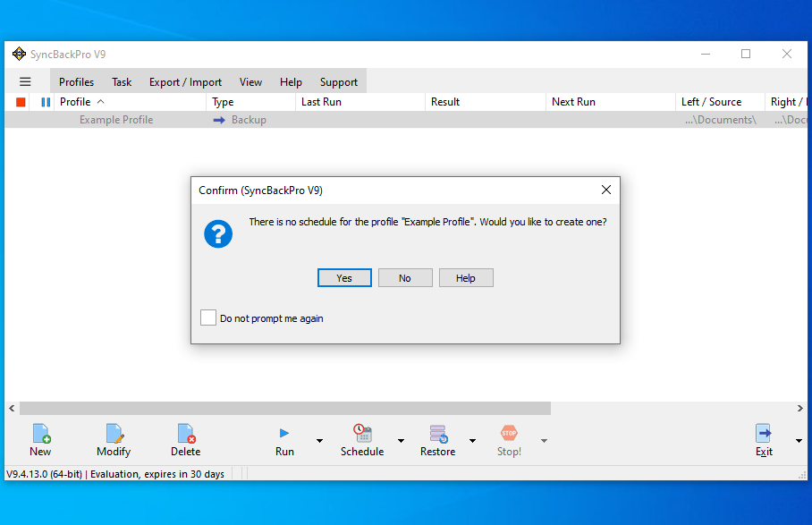812x525 pixels.
Task: Click the Delete profile icon
Action: click(x=185, y=434)
